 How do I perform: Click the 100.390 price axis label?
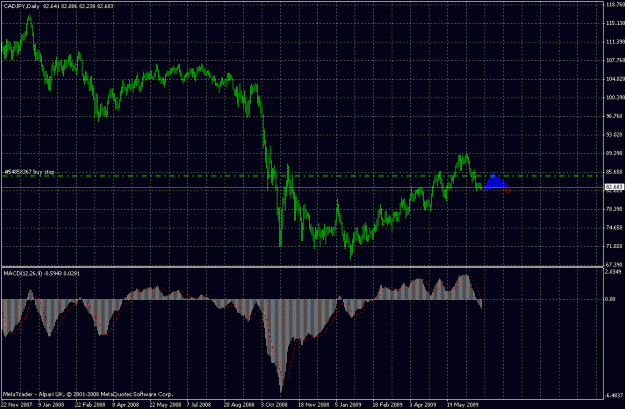(615, 98)
